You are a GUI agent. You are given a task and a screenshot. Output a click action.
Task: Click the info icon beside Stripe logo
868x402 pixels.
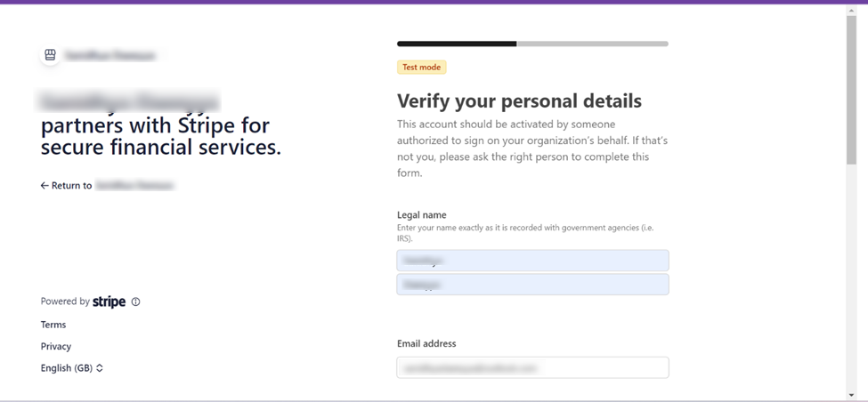[x=135, y=301]
